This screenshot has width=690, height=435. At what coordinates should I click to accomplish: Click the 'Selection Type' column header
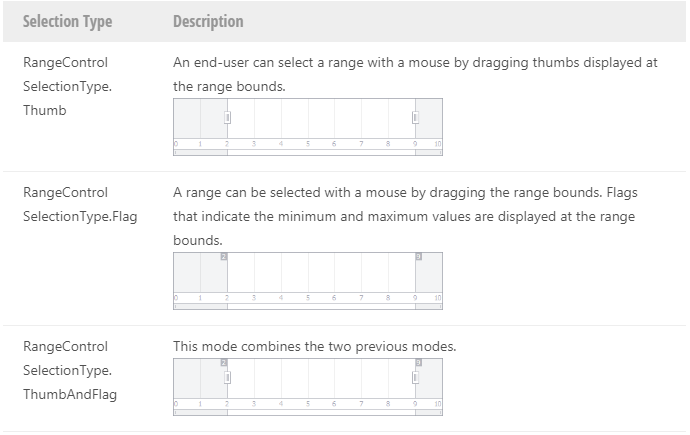68,21
